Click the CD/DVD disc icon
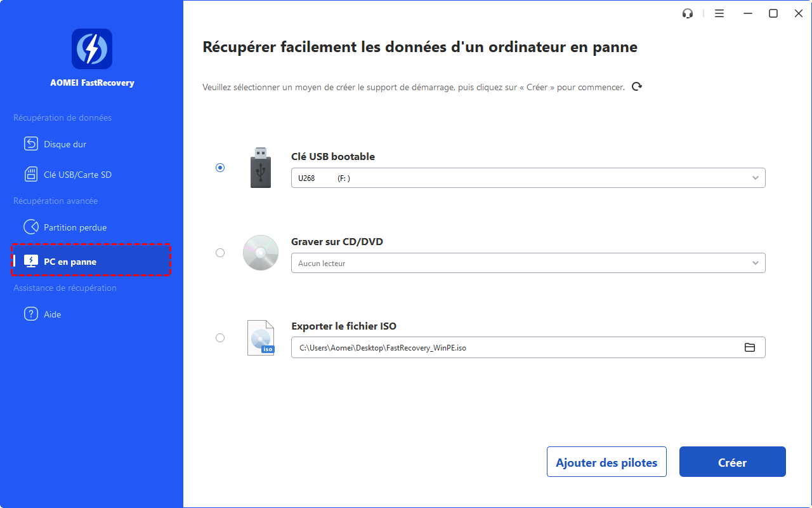Image resolution: width=812 pixels, height=508 pixels. [261, 253]
